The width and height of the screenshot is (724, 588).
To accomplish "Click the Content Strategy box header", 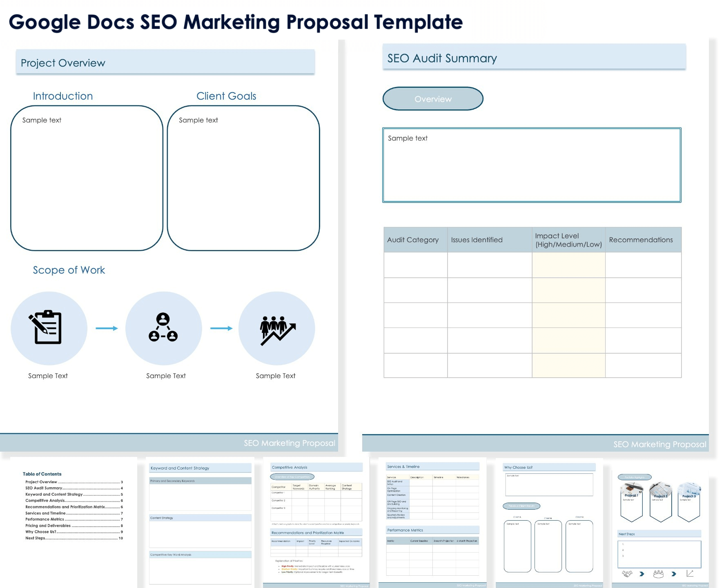I will pos(200,518).
